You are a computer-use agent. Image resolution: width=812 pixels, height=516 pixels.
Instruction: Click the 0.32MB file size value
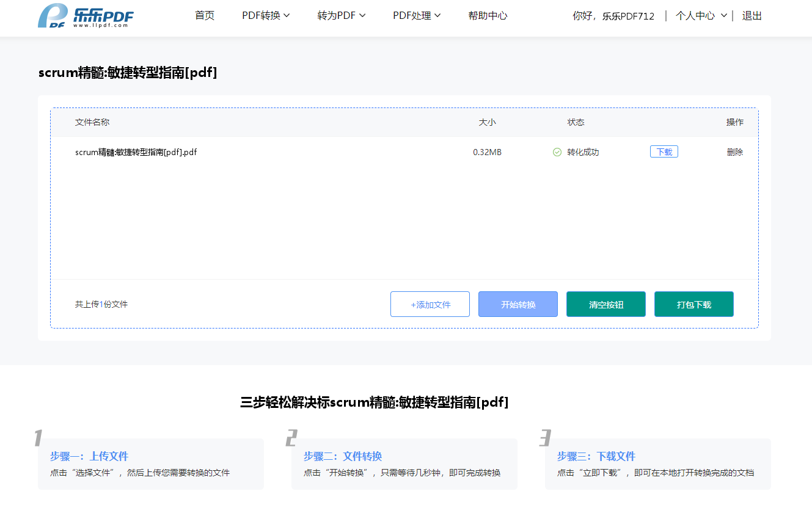pos(487,152)
